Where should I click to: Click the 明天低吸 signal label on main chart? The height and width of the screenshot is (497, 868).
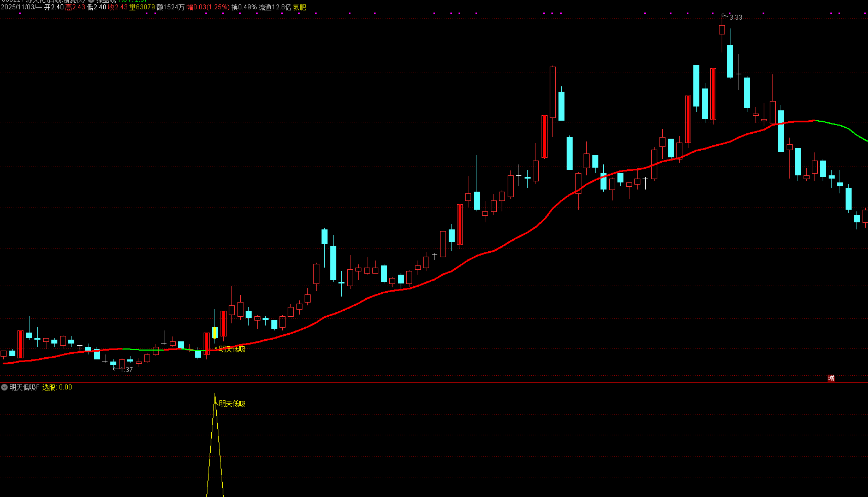click(232, 350)
